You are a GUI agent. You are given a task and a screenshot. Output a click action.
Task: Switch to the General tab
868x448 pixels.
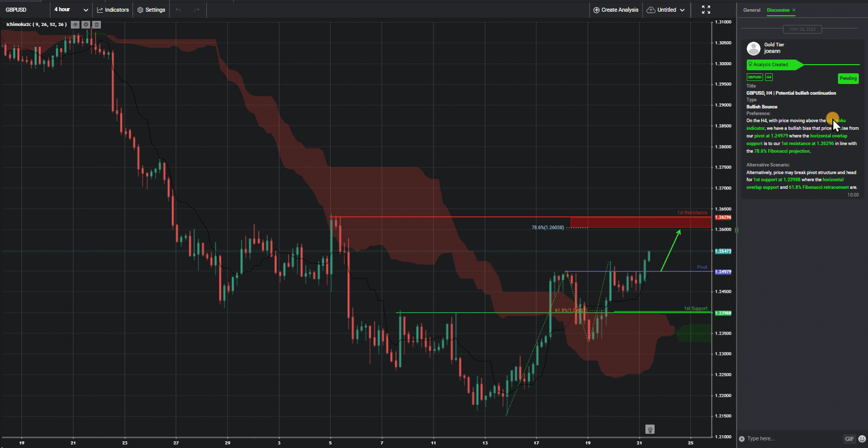751,10
